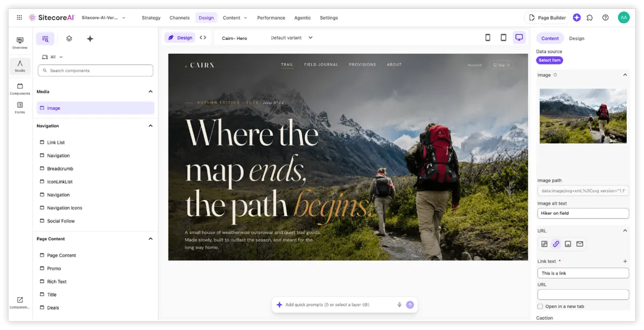Collapse the Page Content section
The image size is (644, 330).
(150, 238)
